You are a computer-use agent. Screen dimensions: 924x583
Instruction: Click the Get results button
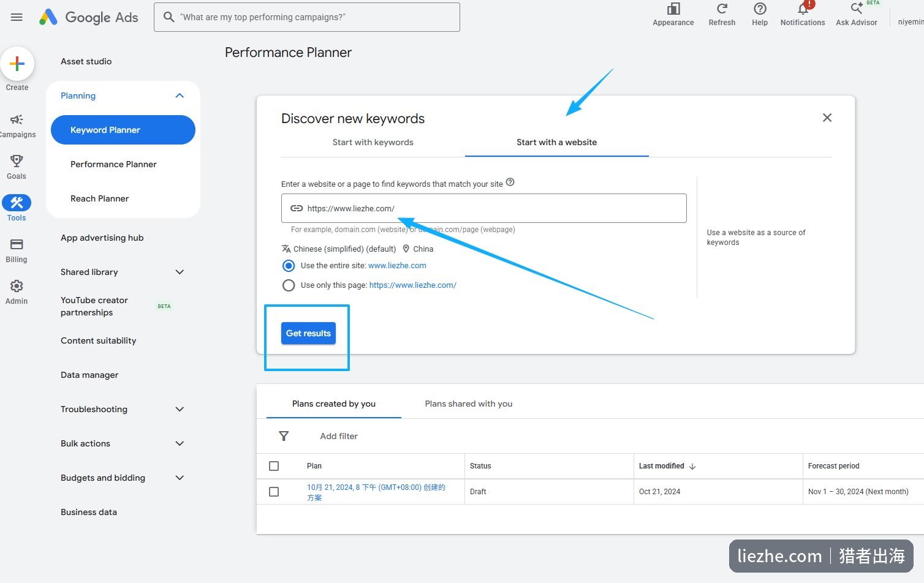pyautogui.click(x=308, y=333)
